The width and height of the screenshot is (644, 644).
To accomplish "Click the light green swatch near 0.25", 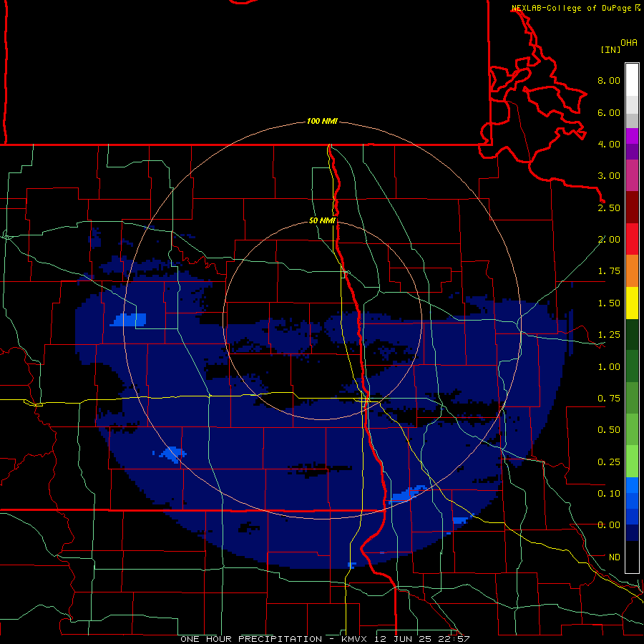I will tap(632, 462).
